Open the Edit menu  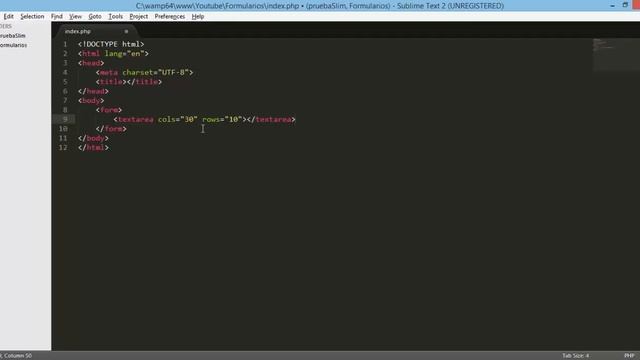pos(8,16)
